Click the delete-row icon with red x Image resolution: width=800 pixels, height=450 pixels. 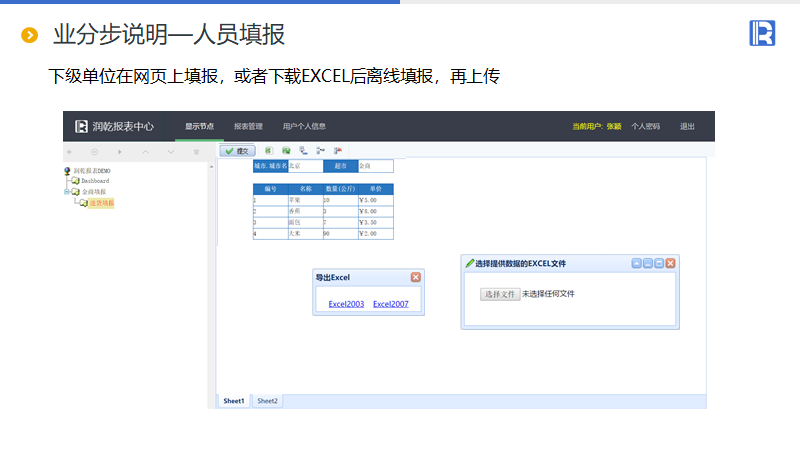click(x=338, y=151)
